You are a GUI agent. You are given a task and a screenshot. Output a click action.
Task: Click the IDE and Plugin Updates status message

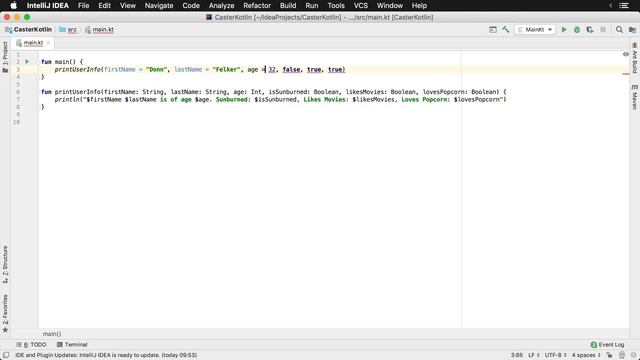[106, 355]
